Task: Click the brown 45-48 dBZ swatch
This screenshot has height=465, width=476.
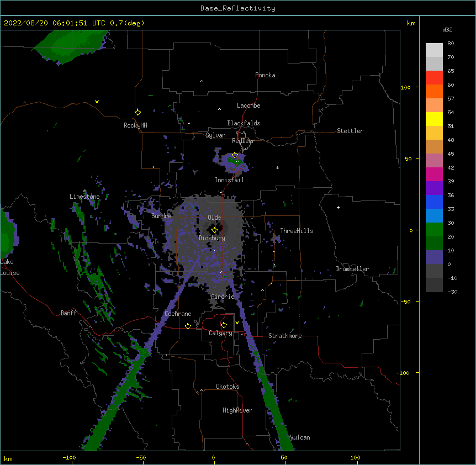Action: 434,146
